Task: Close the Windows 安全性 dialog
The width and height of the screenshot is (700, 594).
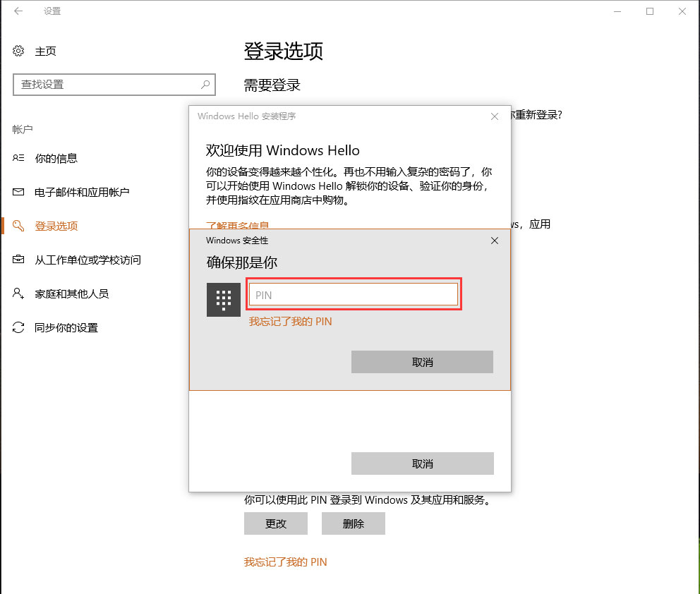Action: pos(494,241)
